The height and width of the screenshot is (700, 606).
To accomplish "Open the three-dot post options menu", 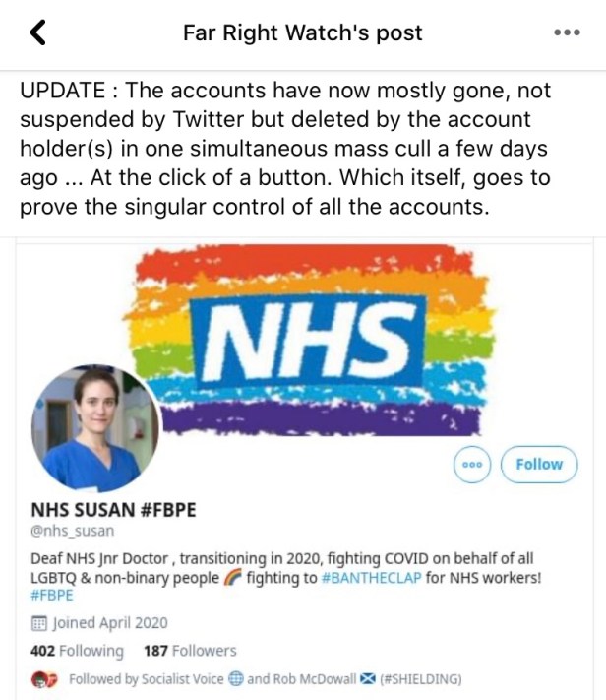I will 567,32.
